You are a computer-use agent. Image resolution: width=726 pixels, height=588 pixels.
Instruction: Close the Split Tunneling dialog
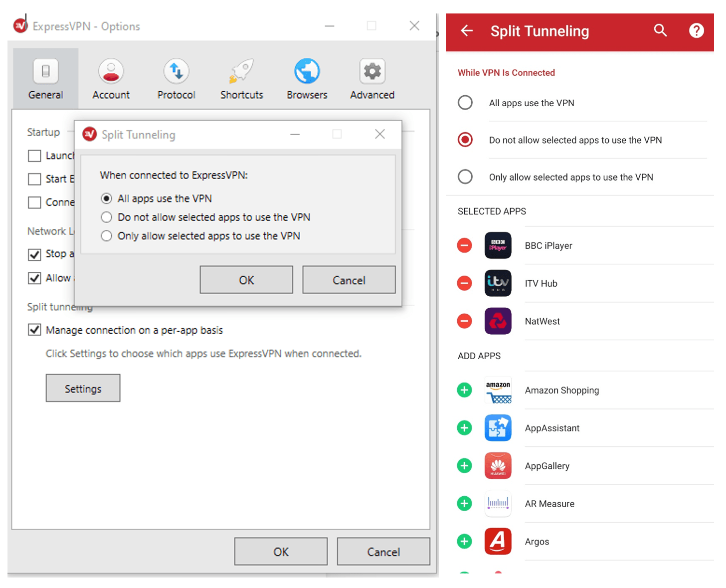tap(380, 134)
